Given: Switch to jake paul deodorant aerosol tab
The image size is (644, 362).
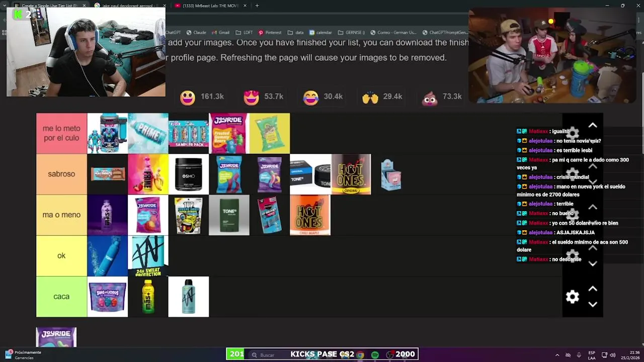Looking at the screenshot, I should point(130,6).
